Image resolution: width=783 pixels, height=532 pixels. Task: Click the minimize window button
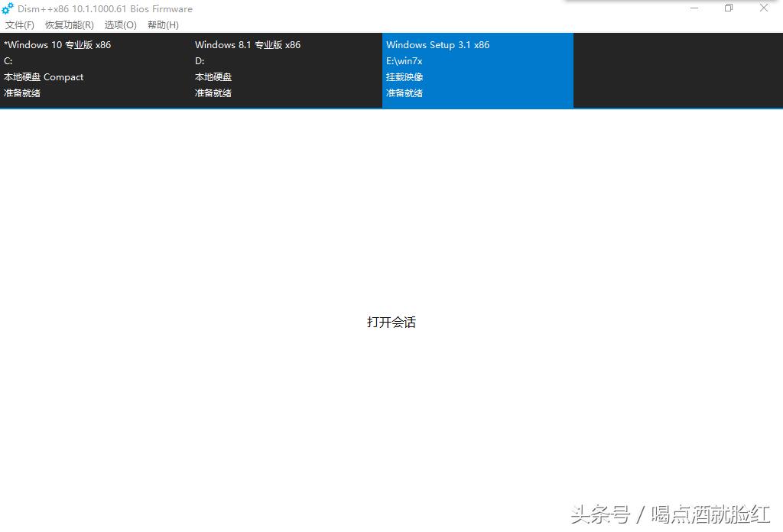point(694,8)
